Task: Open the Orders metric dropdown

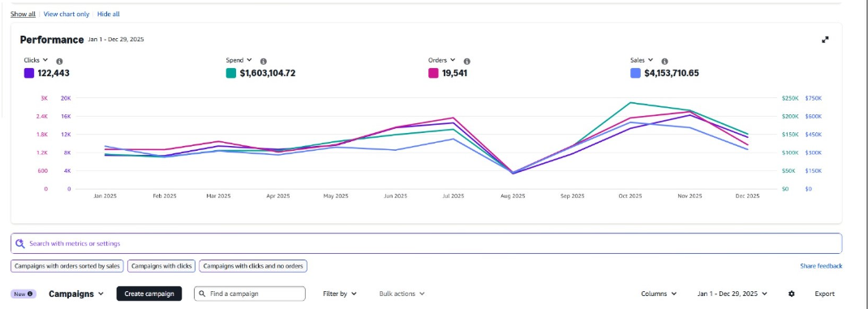Action: 442,60
